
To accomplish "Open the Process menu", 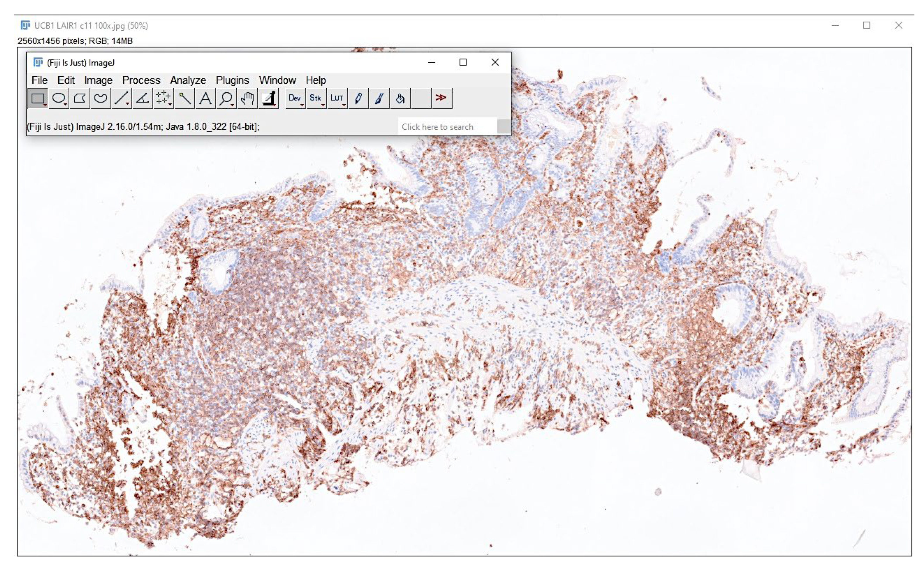I will click(x=141, y=80).
